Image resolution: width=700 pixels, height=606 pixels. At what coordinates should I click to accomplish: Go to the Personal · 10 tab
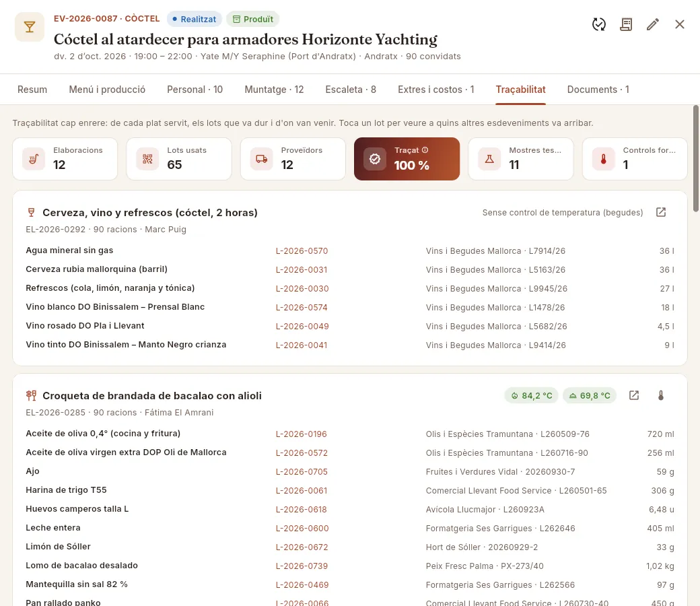coord(195,90)
